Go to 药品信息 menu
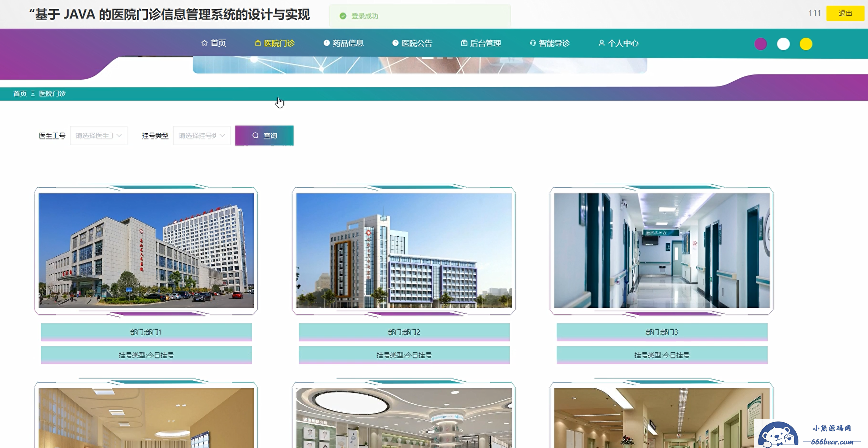This screenshot has width=868, height=448. (344, 43)
